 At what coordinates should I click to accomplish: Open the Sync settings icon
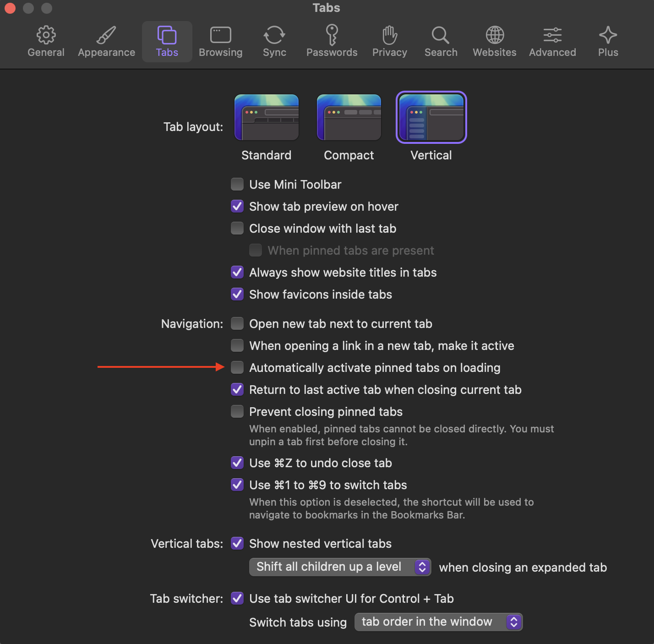[x=274, y=35]
